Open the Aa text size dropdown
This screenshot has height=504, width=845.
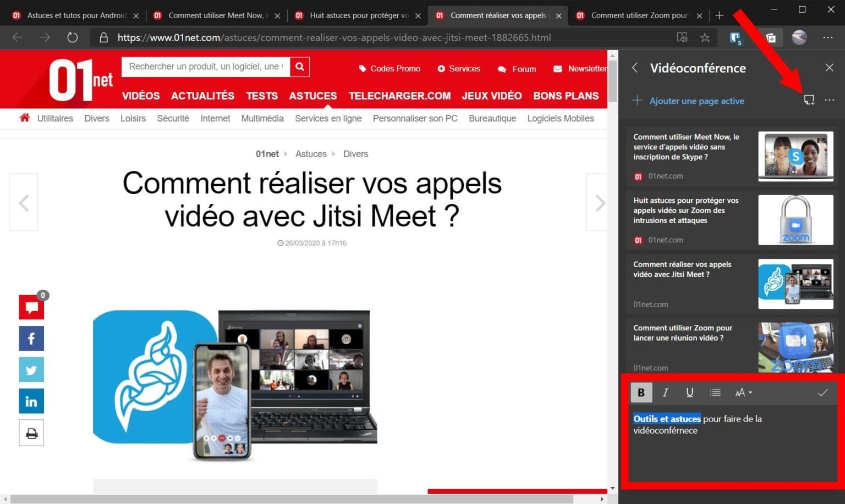(x=743, y=392)
